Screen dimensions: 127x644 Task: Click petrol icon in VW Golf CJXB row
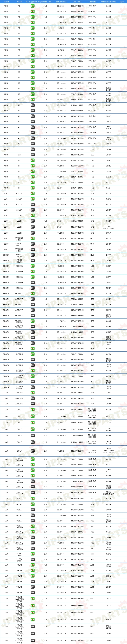click(33, 410)
